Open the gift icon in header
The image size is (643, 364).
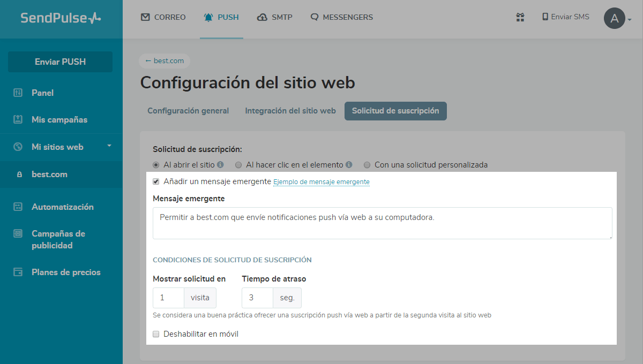point(520,17)
